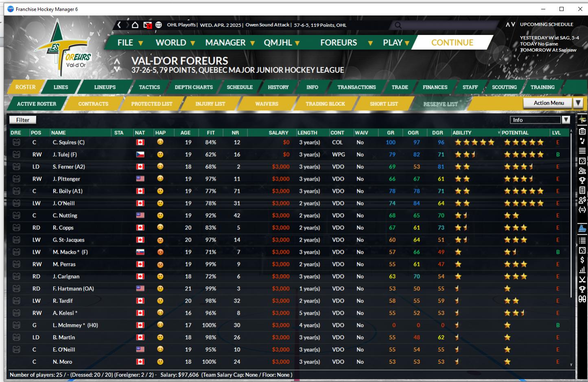Sort roster by ABILITY column header
Viewport: 588px width, 382px height.
pyautogui.click(x=476, y=133)
